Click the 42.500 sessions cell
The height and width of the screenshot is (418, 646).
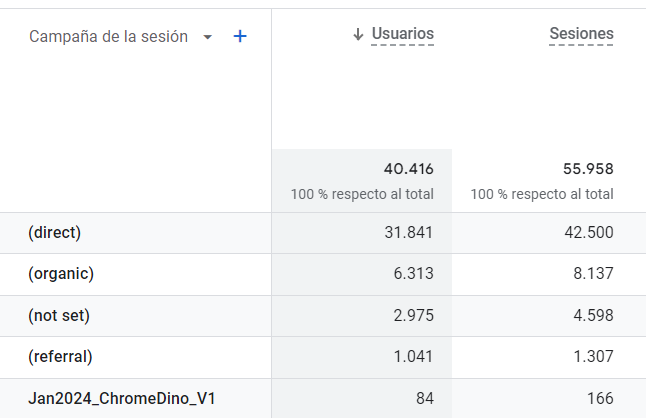(588, 233)
